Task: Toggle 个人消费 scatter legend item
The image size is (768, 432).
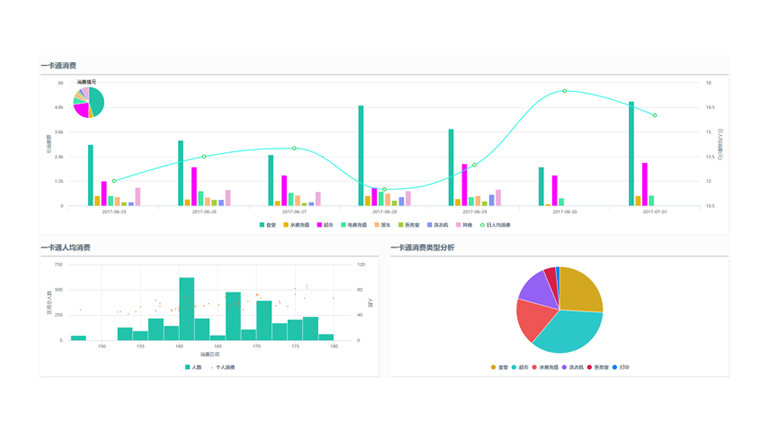Action: click(223, 367)
